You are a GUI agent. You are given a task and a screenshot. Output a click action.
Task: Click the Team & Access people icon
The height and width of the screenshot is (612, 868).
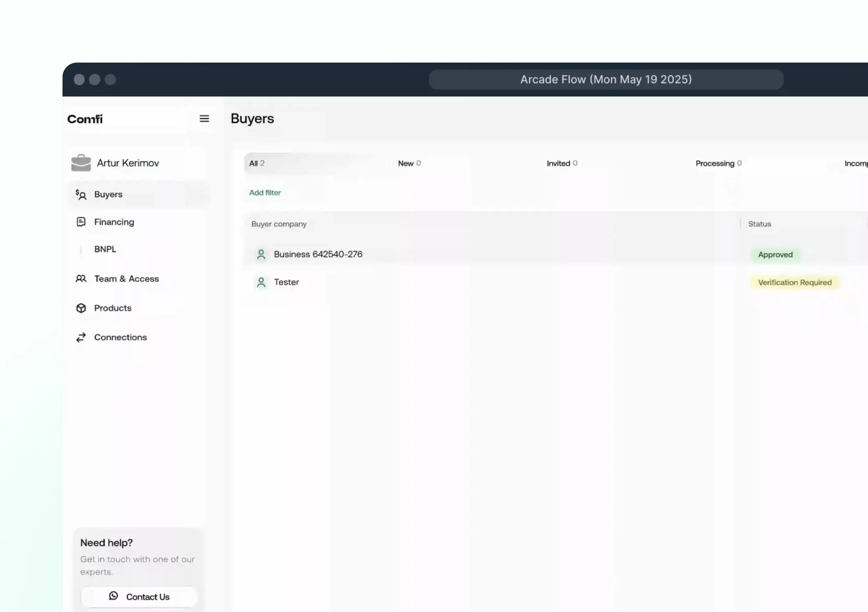point(81,279)
